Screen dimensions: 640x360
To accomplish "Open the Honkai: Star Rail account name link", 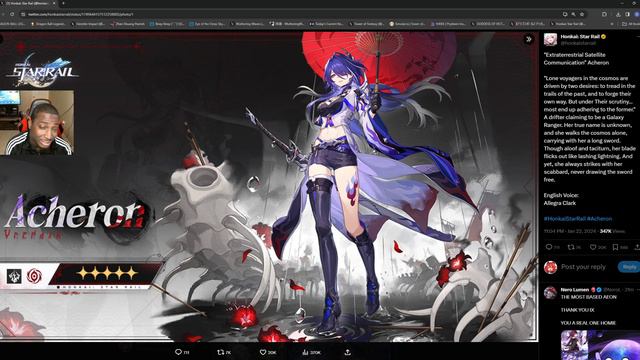I will tap(580, 37).
